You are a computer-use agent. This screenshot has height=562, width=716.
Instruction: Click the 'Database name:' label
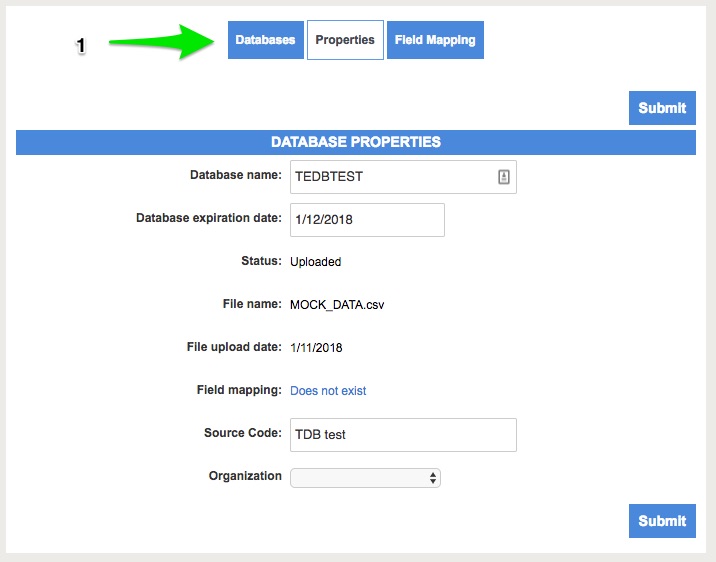coord(236,175)
